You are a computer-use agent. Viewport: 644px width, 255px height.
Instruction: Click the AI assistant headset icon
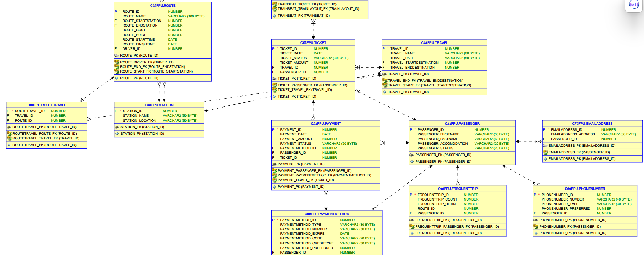coord(633,5)
